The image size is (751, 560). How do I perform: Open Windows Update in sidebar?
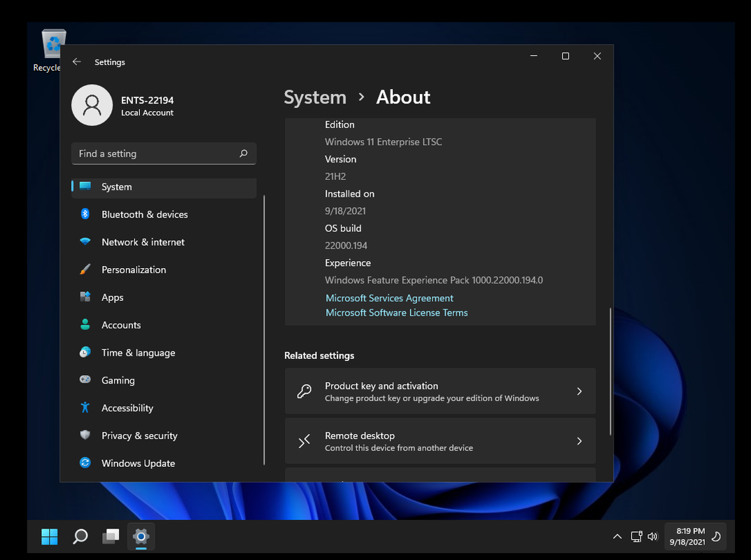[x=138, y=463]
